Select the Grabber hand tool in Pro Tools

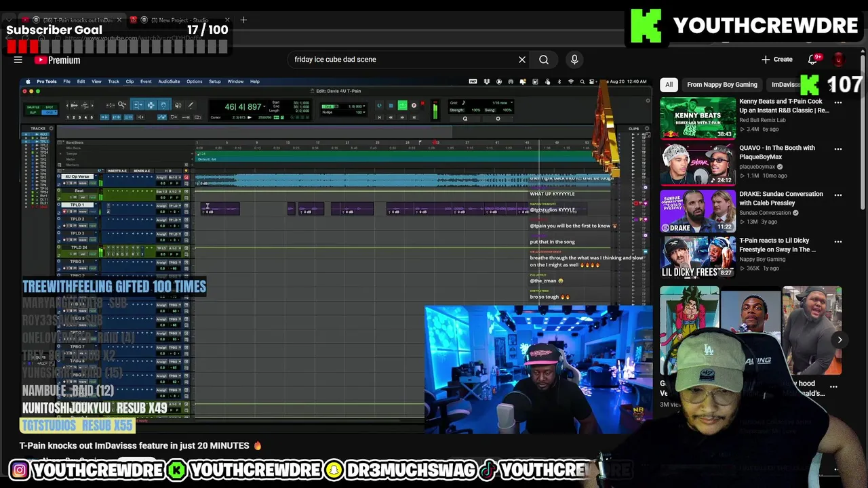coord(163,105)
